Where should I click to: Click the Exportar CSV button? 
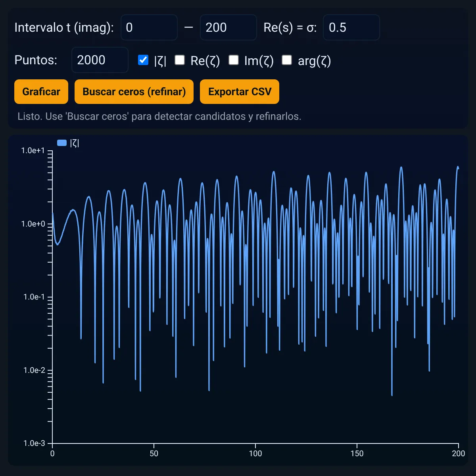click(240, 92)
